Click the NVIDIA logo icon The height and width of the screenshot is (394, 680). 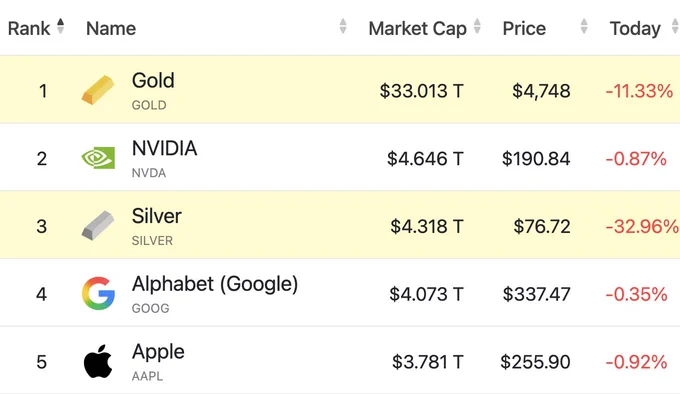(98, 158)
